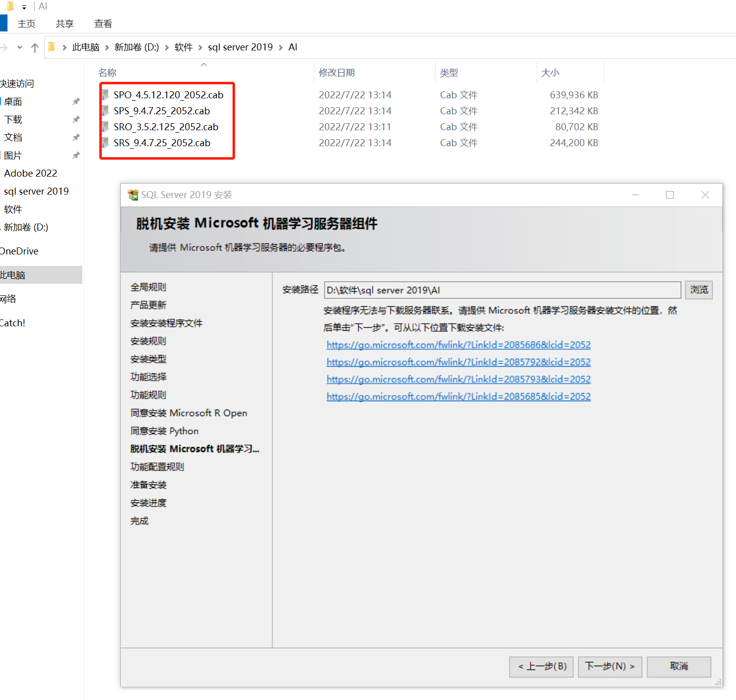Click the folder icon in the address bar
The image size is (736, 700).
tap(52, 47)
